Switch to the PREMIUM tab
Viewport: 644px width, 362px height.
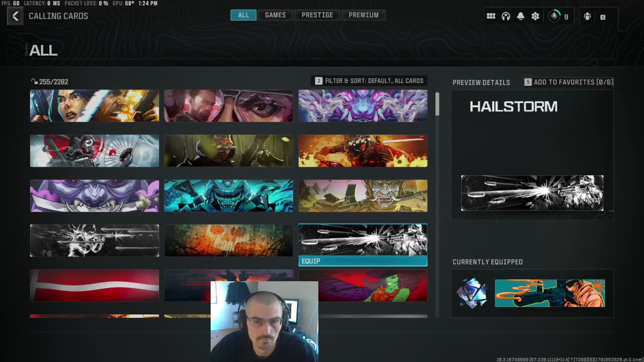coord(363,15)
